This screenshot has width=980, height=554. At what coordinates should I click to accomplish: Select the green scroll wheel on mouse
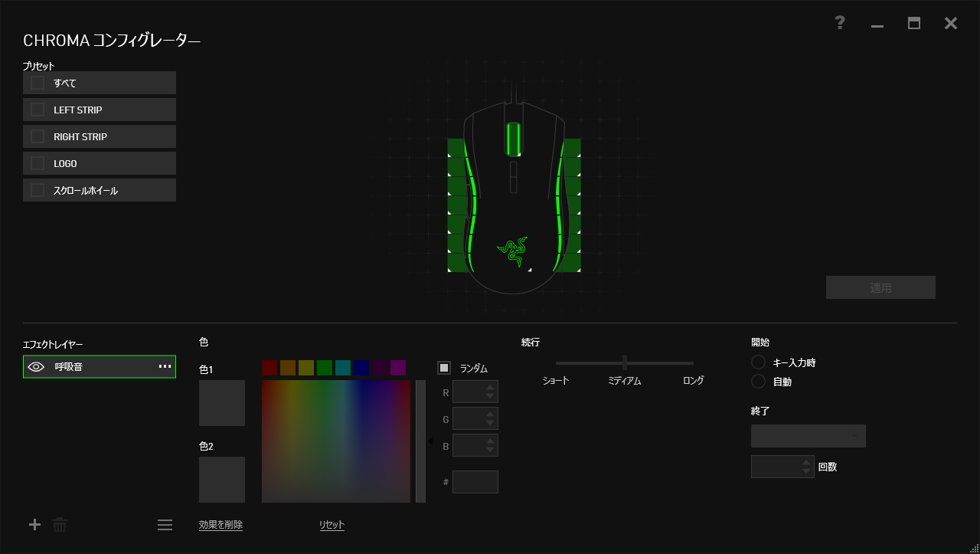pyautogui.click(x=513, y=139)
